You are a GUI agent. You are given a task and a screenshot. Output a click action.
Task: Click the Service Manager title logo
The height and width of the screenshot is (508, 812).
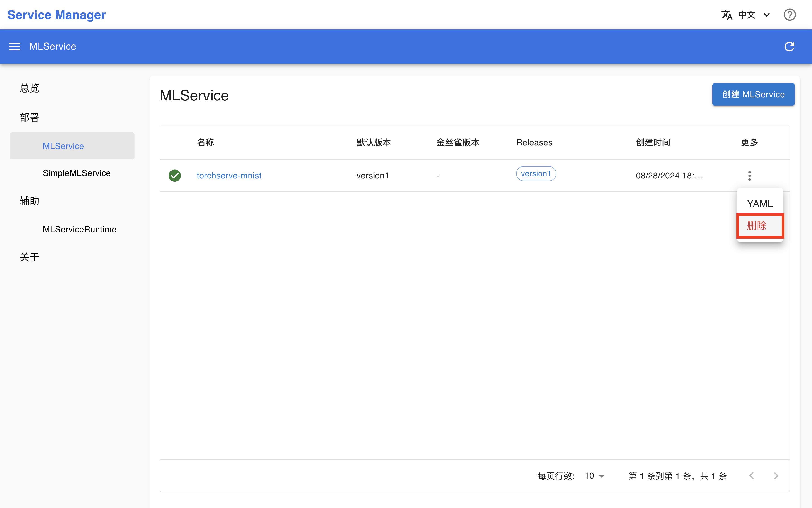point(56,15)
